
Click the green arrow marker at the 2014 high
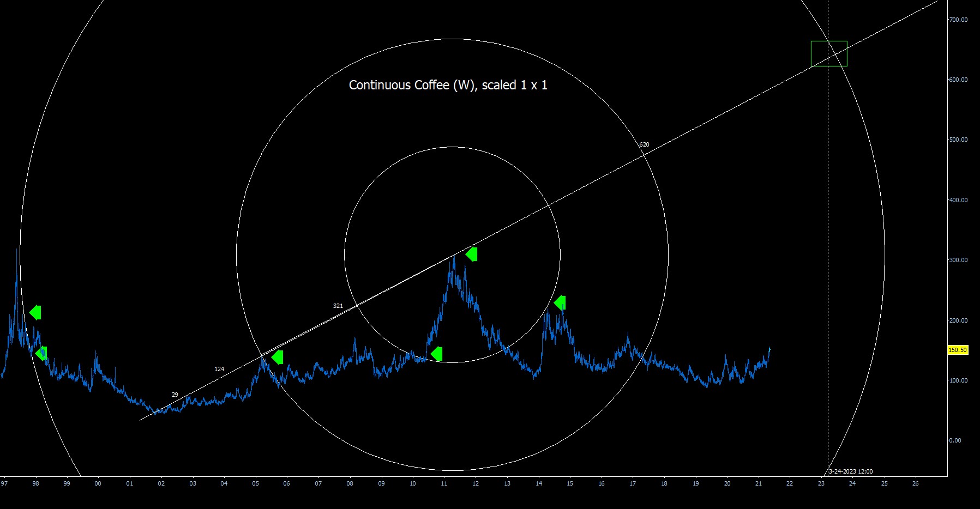pos(560,302)
